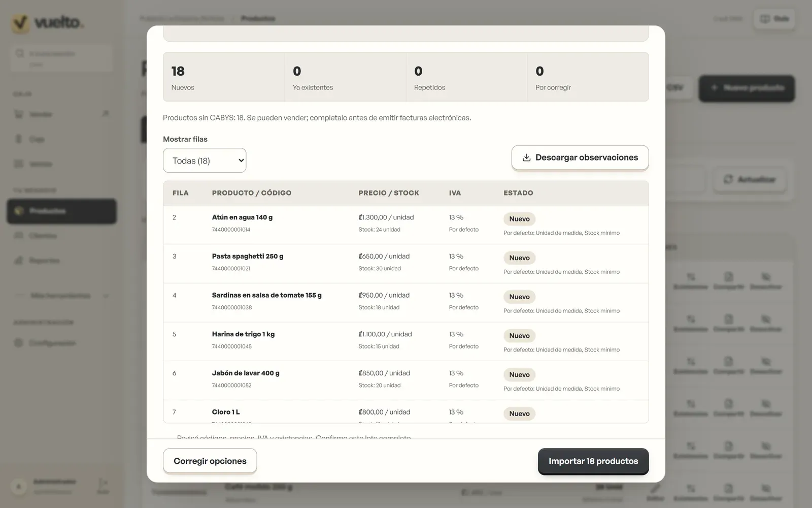Click the Descargar observaciones button
812x508 pixels.
[580, 157]
